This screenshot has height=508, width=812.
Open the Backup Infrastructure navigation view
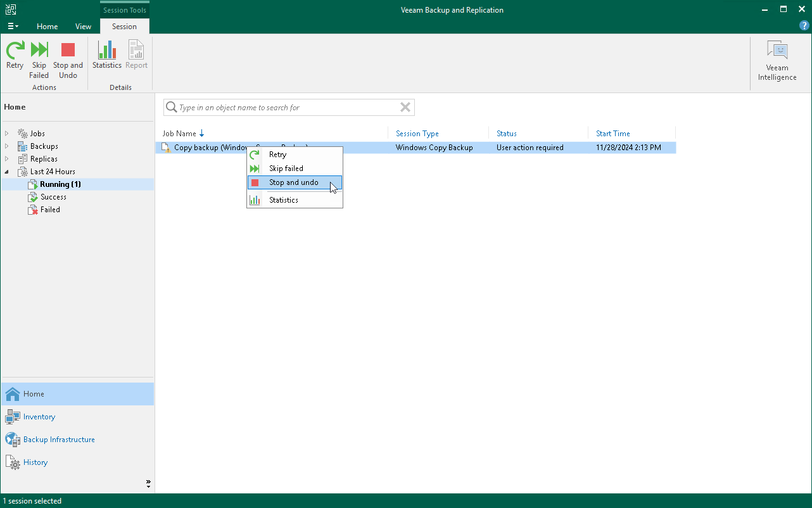(77, 440)
